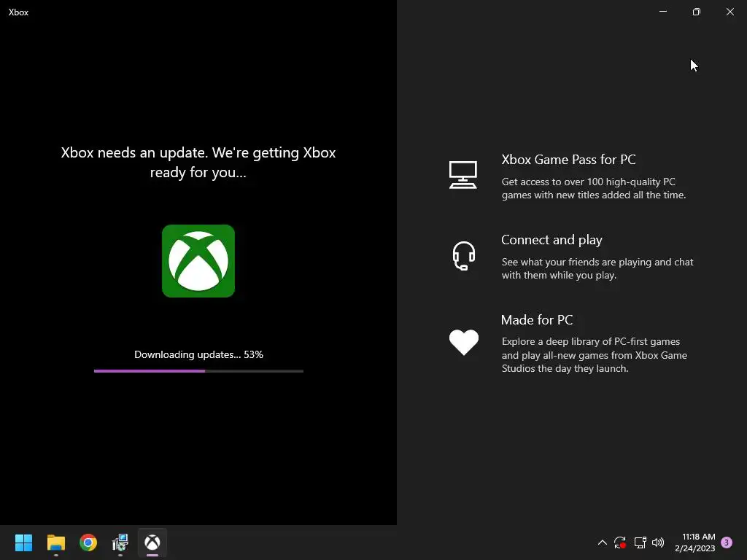747x560 pixels.
Task: Open network settings tray icon
Action: 640,542
